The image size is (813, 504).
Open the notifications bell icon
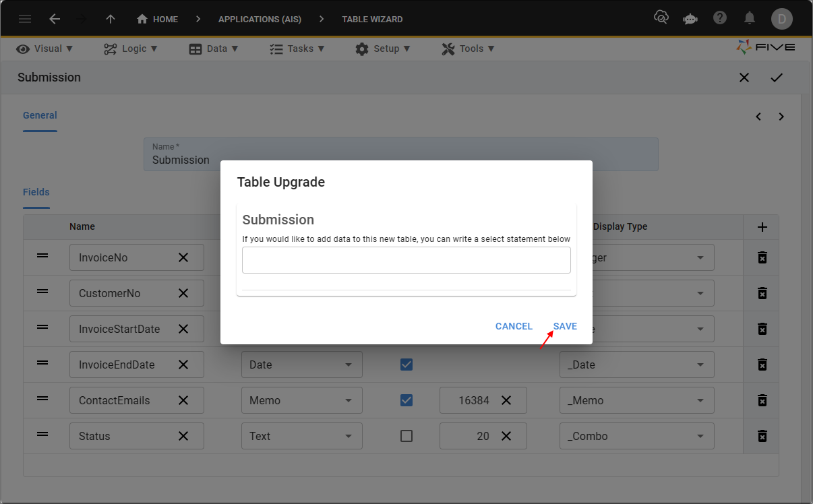coord(750,18)
